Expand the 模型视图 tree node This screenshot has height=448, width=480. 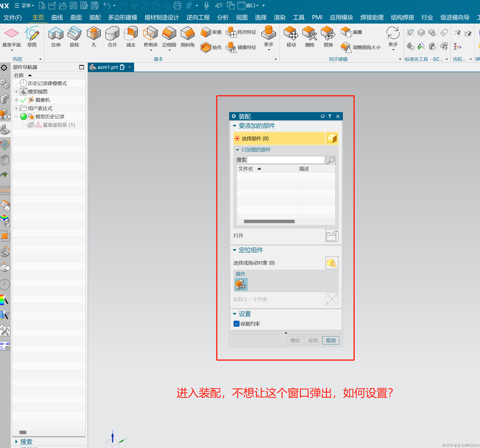(x=16, y=92)
